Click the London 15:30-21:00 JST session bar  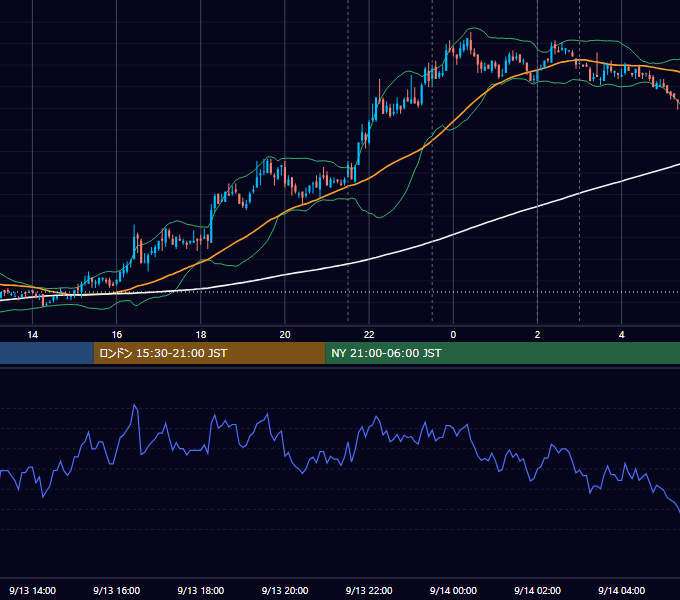pos(209,353)
